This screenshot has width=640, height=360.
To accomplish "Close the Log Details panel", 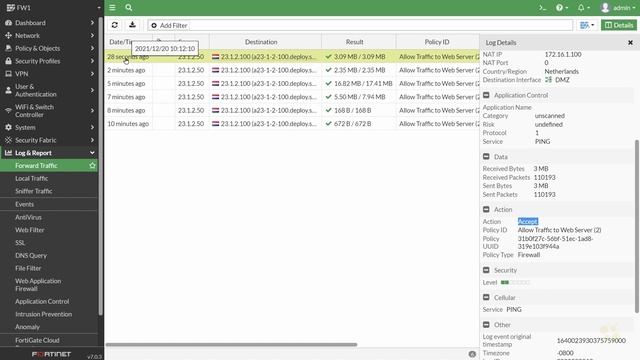I will [x=630, y=42].
